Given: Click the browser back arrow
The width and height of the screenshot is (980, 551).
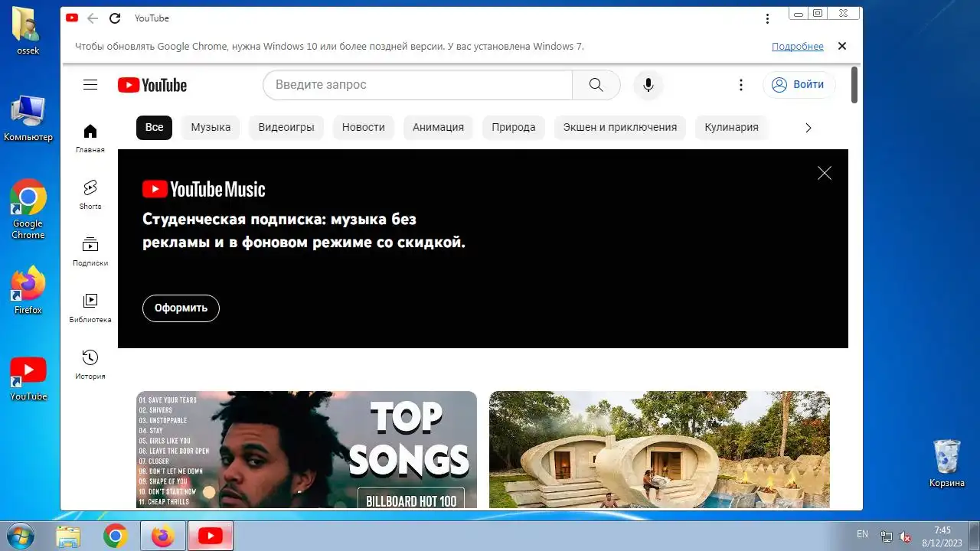Looking at the screenshot, I should [x=93, y=18].
